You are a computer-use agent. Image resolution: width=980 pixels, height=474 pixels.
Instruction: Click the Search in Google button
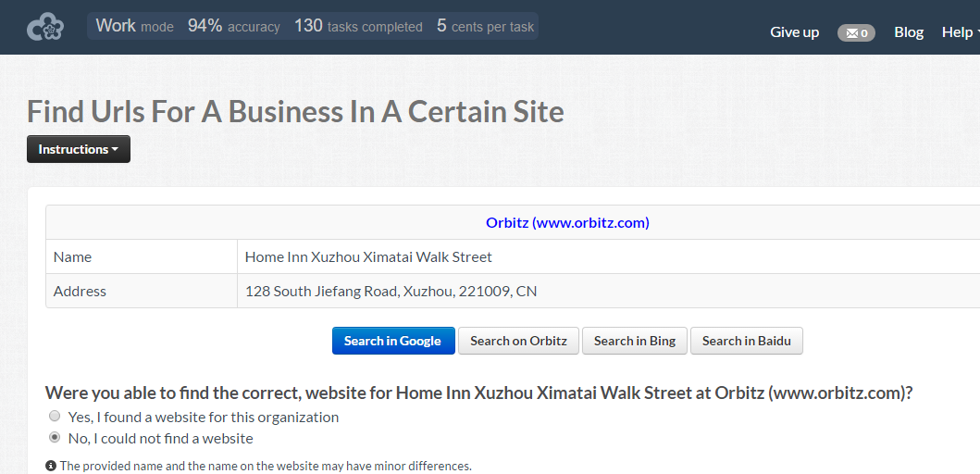point(393,341)
